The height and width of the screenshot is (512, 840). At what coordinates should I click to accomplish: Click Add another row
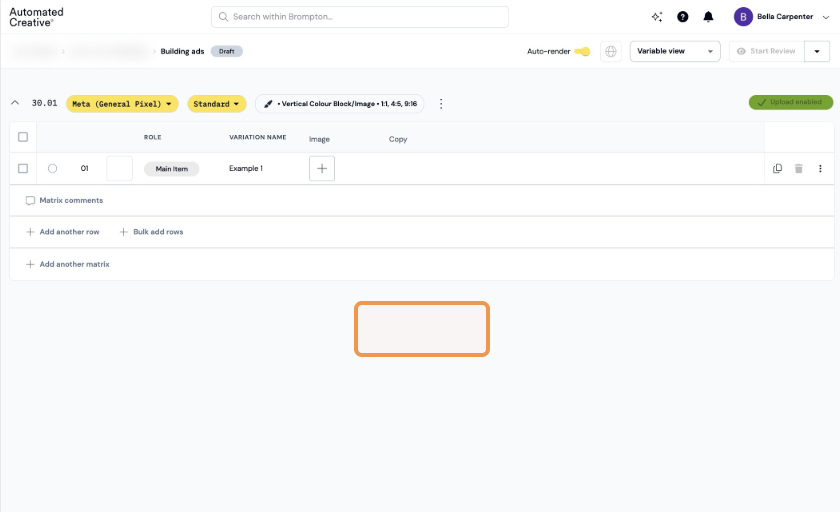point(63,232)
